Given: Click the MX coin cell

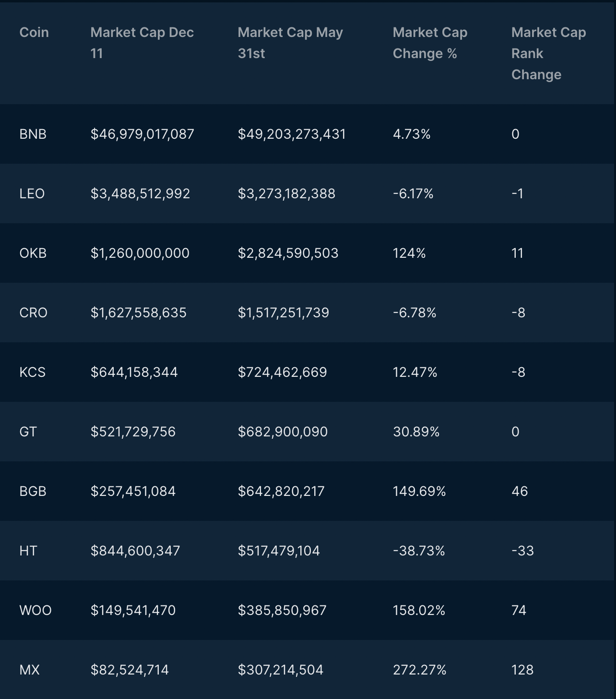Looking at the screenshot, I should coord(30,670).
